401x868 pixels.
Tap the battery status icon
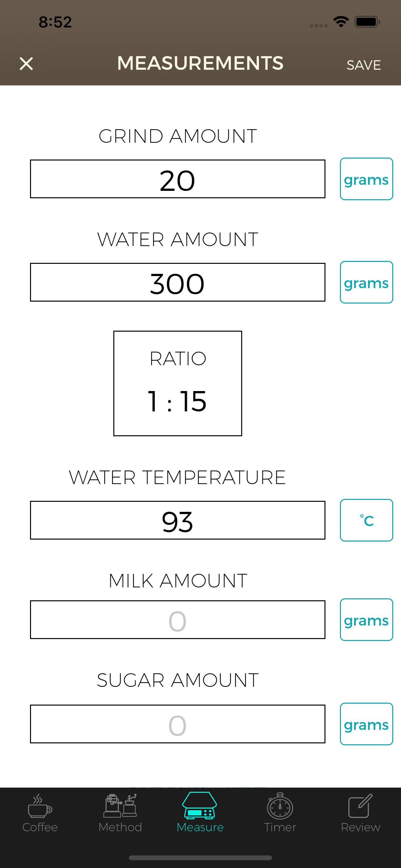367,22
